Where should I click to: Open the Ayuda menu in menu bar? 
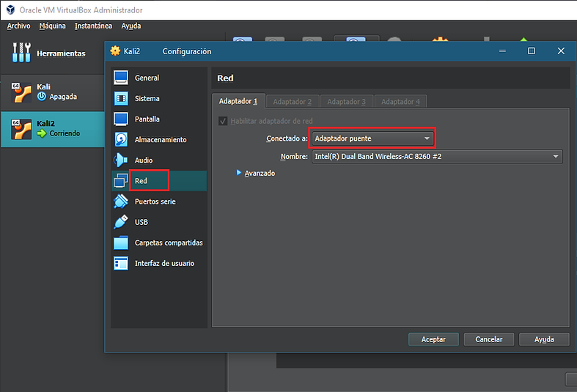pos(131,26)
